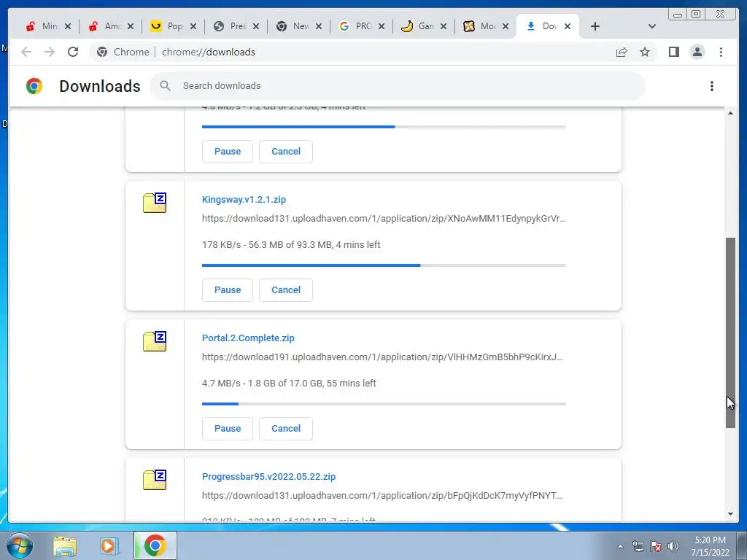Viewport: 747px width, 560px height.
Task: Click the search magnifier icon
Action: [x=166, y=86]
